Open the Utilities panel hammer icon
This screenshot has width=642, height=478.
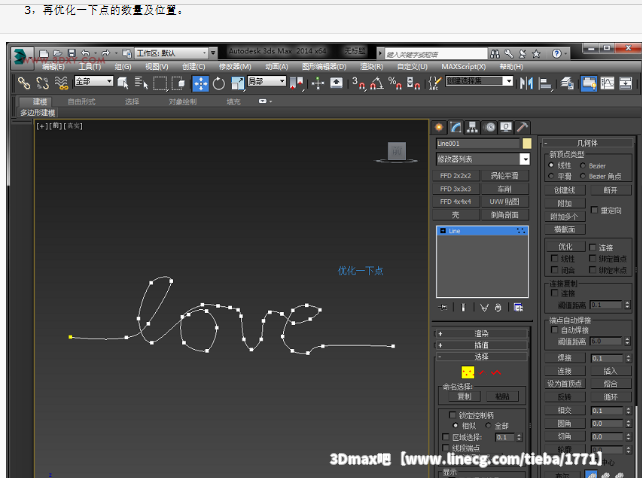[522, 127]
